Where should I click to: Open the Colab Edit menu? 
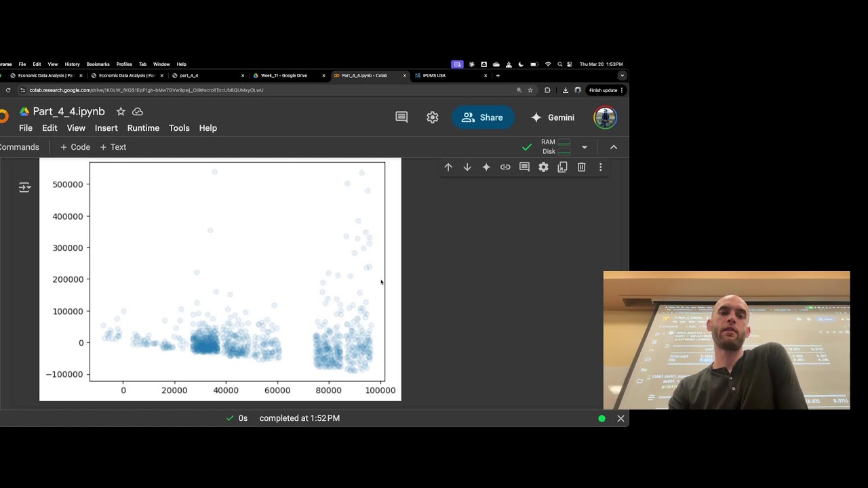(x=50, y=128)
